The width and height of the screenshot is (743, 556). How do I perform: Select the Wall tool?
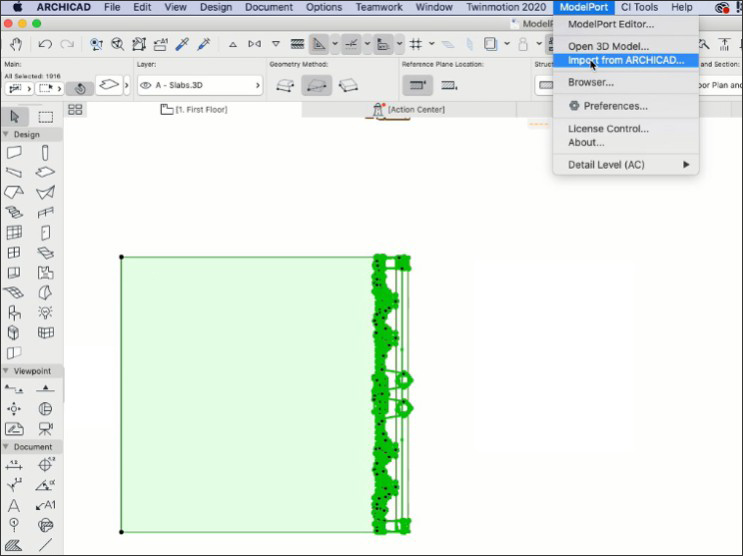pos(14,152)
